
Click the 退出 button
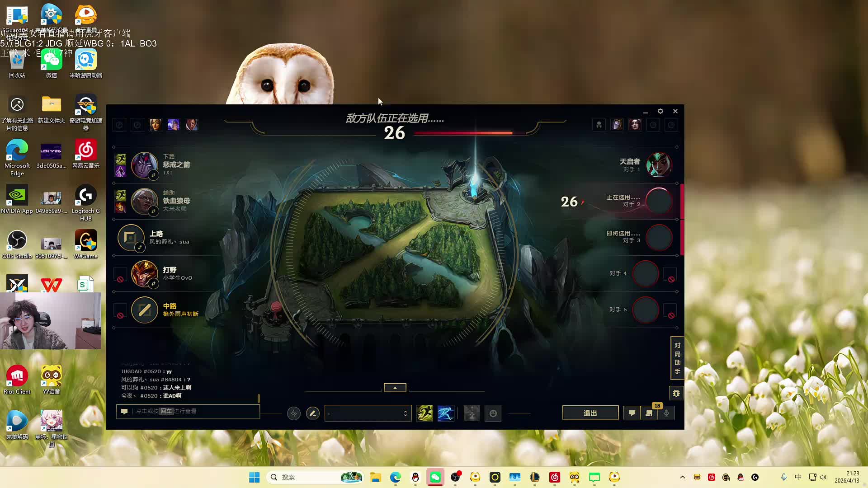pos(590,413)
